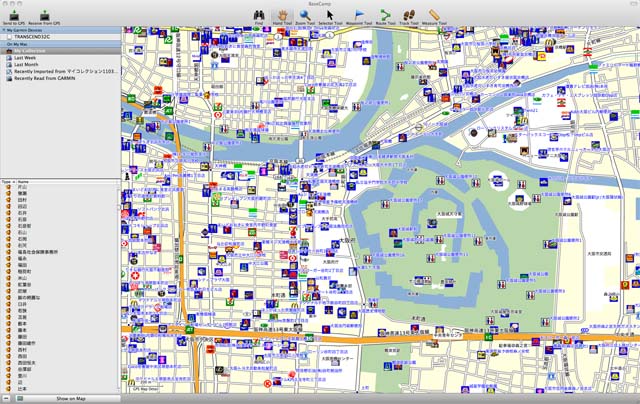Image resolution: width=640 pixels, height=404 pixels.
Task: Collapse the My Garmin Devices section
Action: click(4, 30)
